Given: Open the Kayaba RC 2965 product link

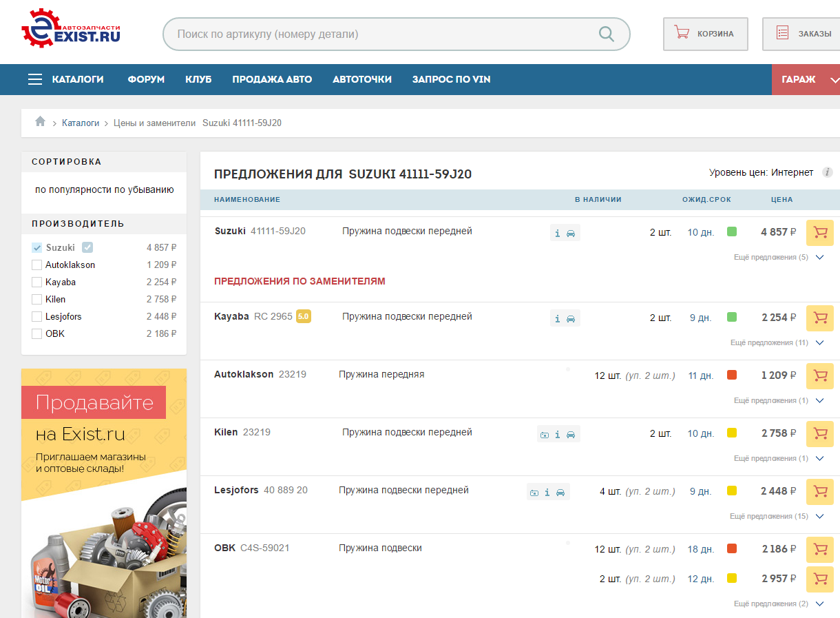Looking at the screenshot, I should [253, 317].
